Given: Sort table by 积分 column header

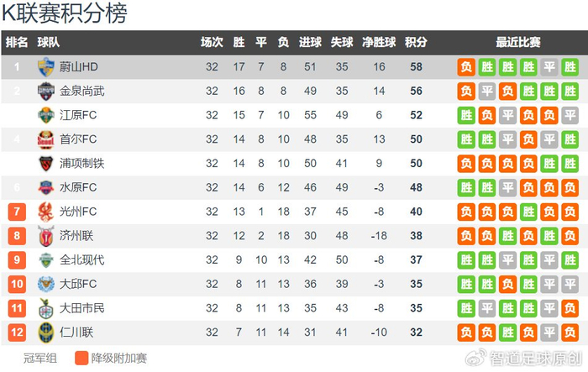Looking at the screenshot, I should (x=416, y=43).
